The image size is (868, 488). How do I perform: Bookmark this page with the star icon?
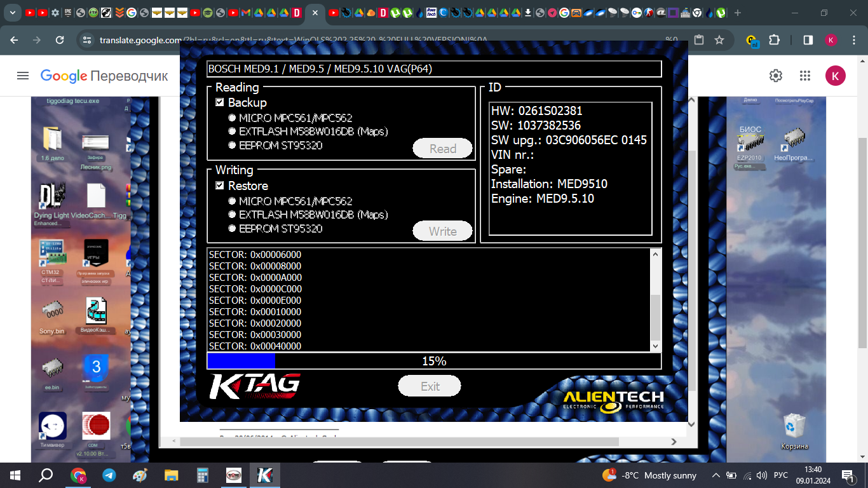719,40
